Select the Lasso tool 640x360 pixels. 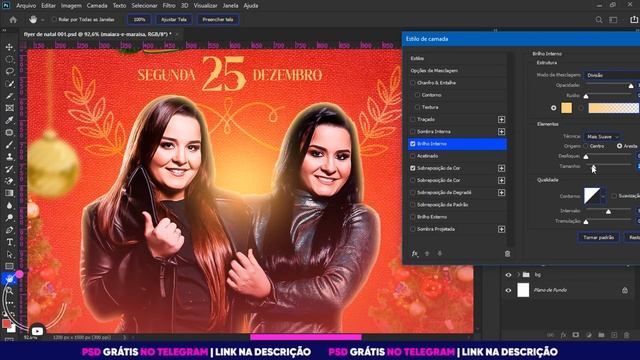9,71
